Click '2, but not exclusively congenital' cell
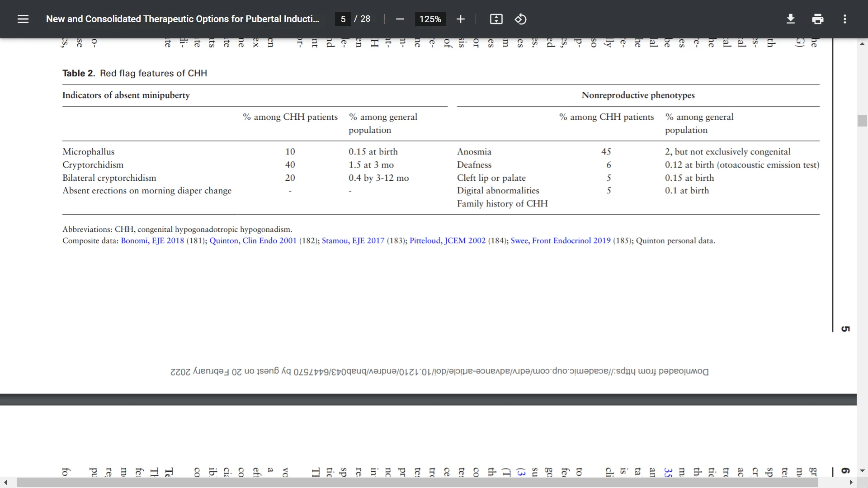The height and width of the screenshot is (488, 868). pos(727,152)
